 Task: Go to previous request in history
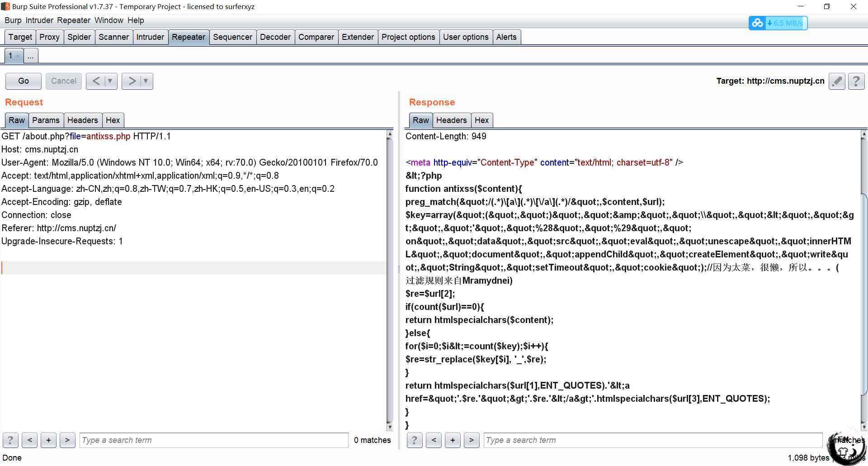point(96,81)
